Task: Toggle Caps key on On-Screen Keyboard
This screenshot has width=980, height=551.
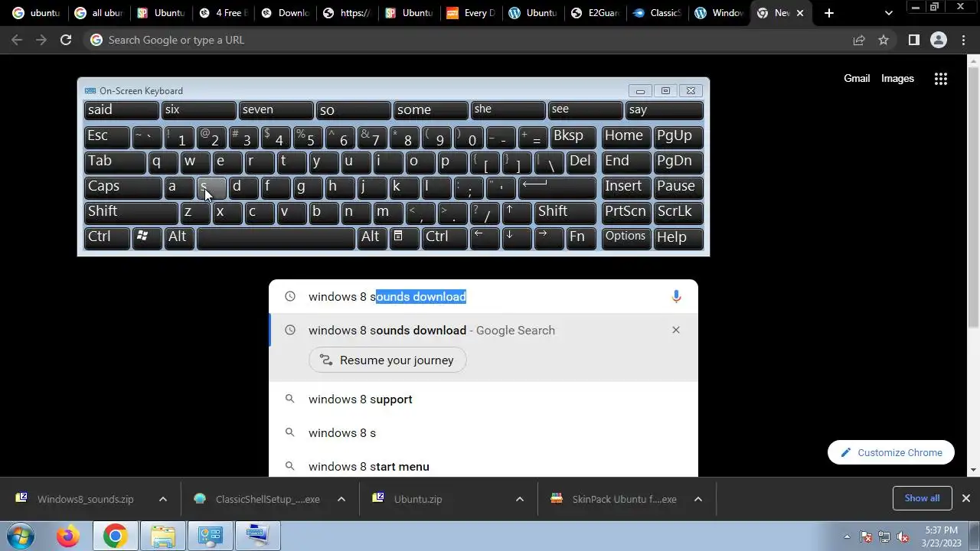Action: pos(122,187)
